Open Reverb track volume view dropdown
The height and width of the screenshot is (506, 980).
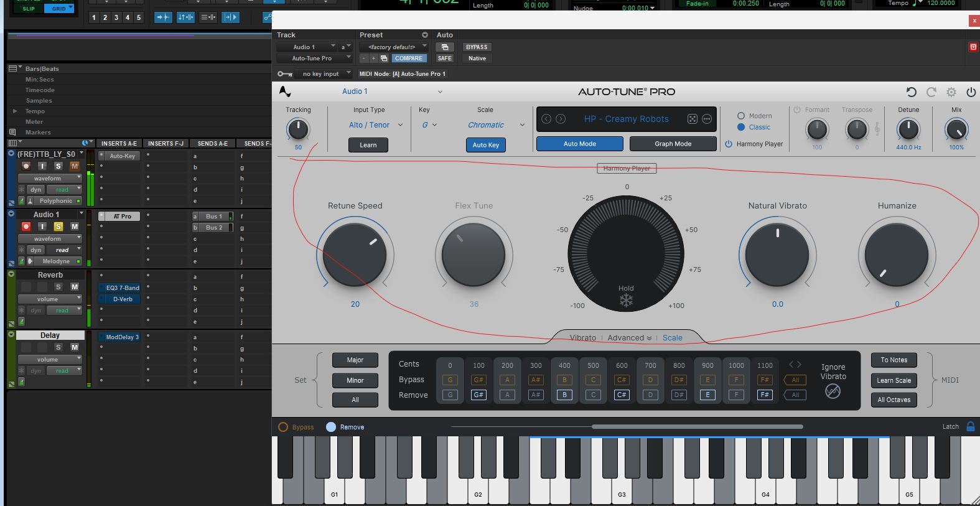50,299
